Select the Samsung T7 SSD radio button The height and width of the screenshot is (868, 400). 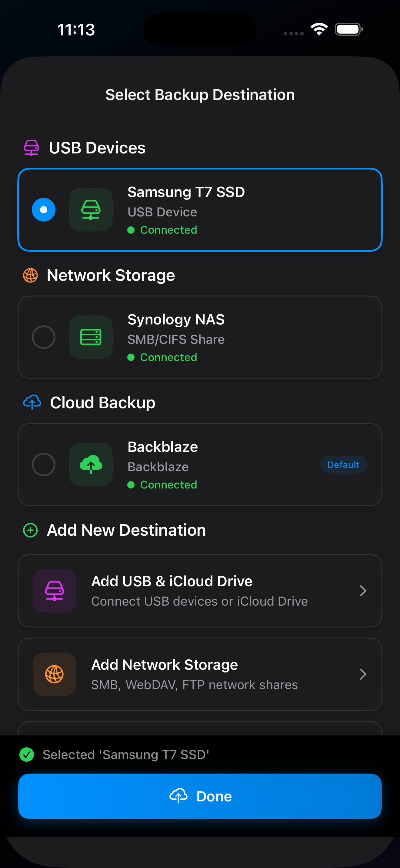coord(44,210)
